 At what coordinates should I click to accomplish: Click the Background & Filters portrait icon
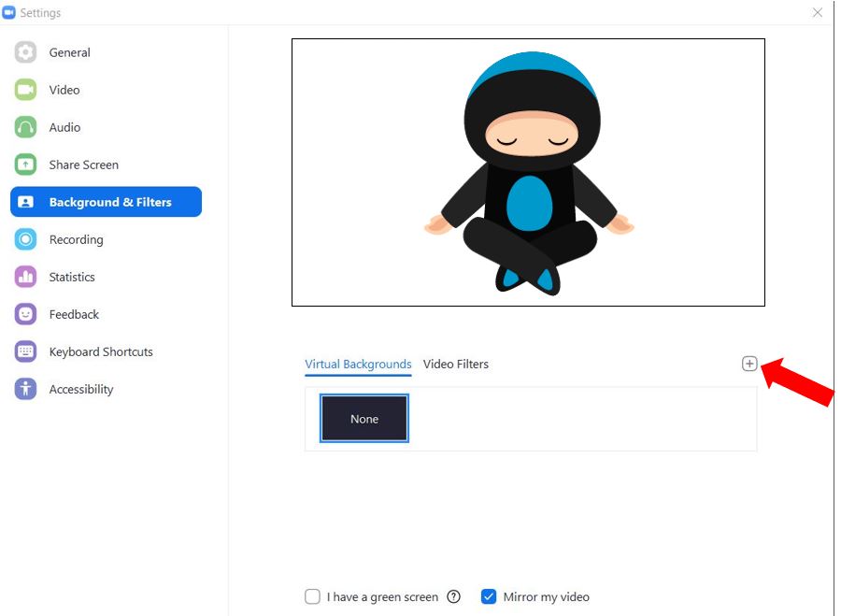25,202
